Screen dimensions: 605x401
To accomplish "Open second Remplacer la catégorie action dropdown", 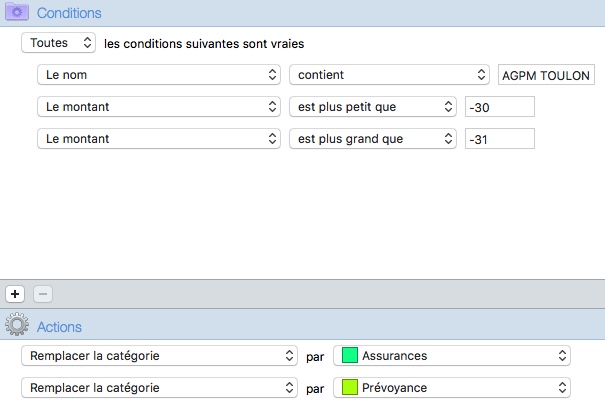I will (x=159, y=387).
